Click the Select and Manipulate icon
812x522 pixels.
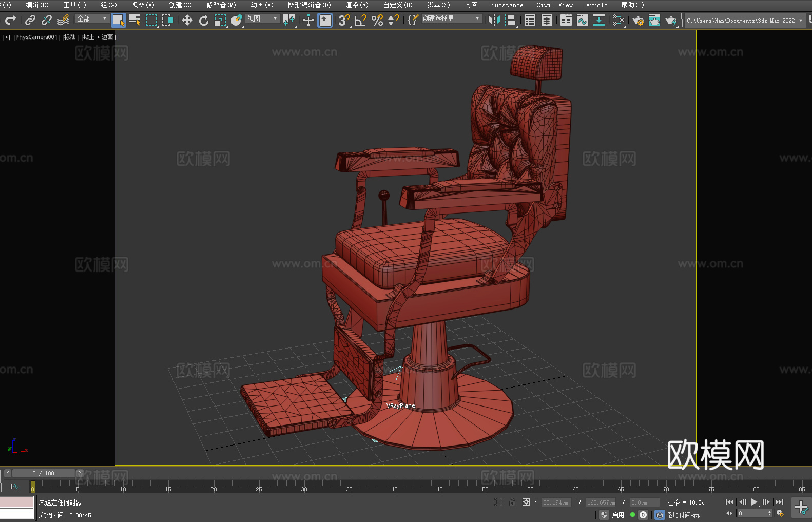[x=308, y=20]
